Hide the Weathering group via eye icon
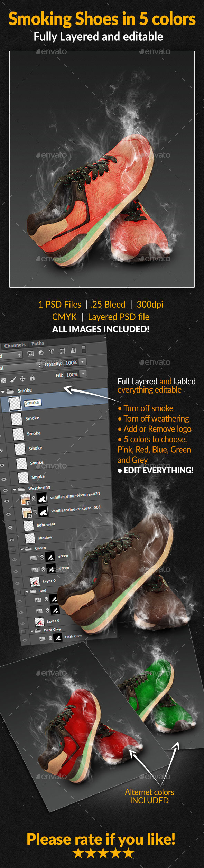 point(5,490)
